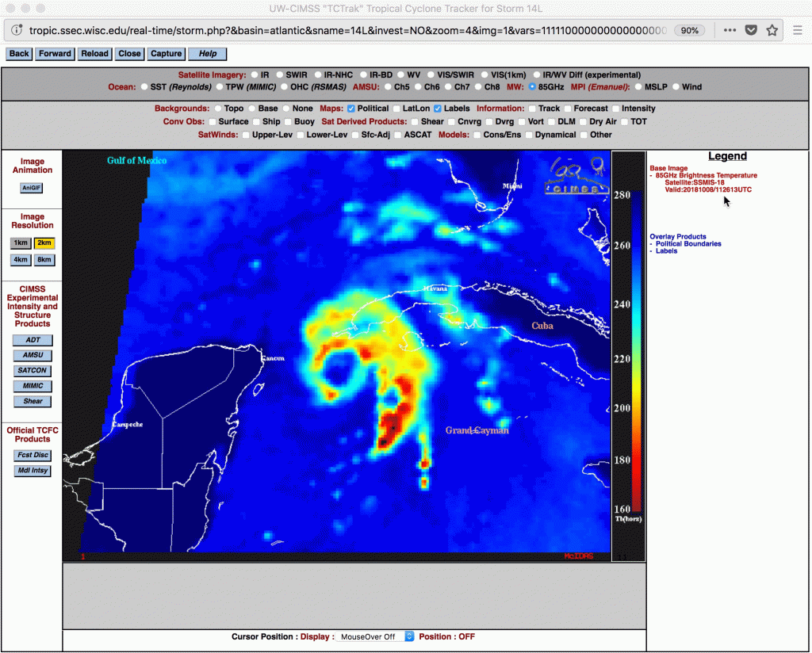Image resolution: width=812 pixels, height=653 pixels.
Task: Click the Help button
Action: [206, 53]
